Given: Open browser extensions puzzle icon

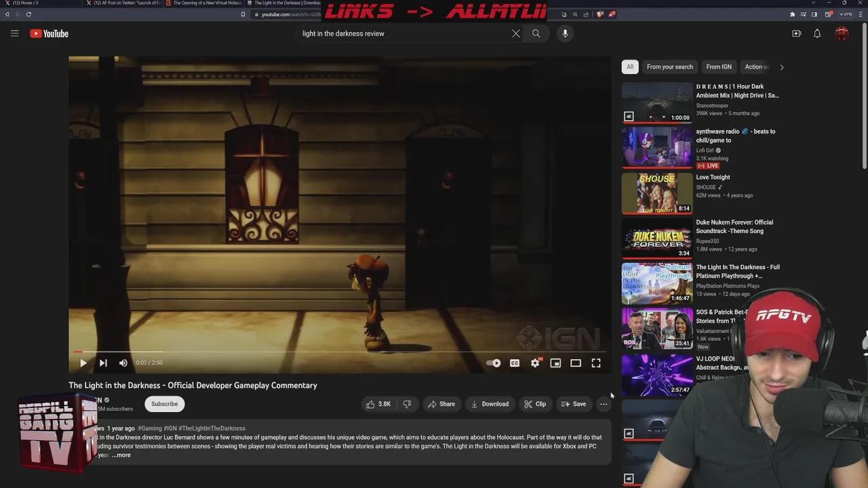Looking at the screenshot, I should [x=792, y=14].
